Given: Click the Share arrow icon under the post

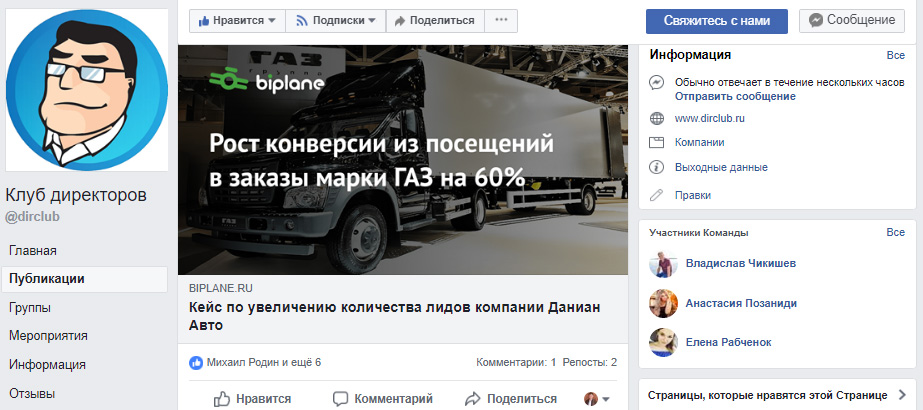Looking at the screenshot, I should tap(473, 399).
